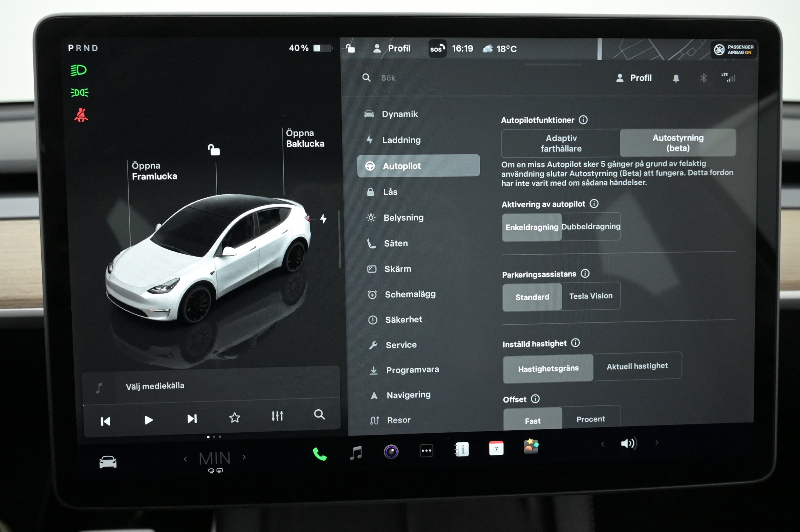The width and height of the screenshot is (800, 532).
Task: Tap Öppna Baklucka to open trunk
Action: (x=305, y=138)
